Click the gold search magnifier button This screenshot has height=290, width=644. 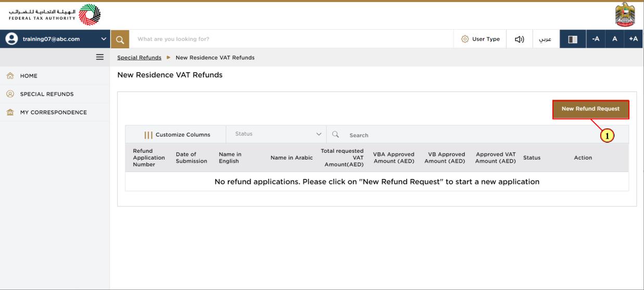120,39
